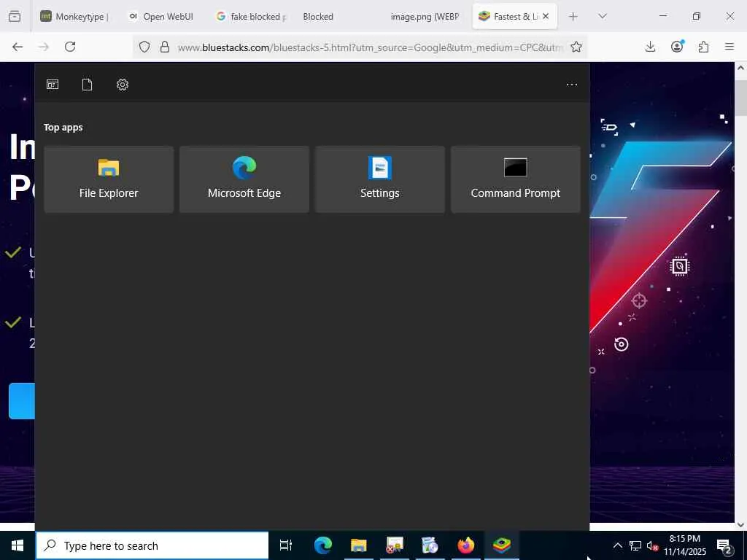This screenshot has width=747, height=560.
Task: Open Task View on the taskbar
Action: 286,545
